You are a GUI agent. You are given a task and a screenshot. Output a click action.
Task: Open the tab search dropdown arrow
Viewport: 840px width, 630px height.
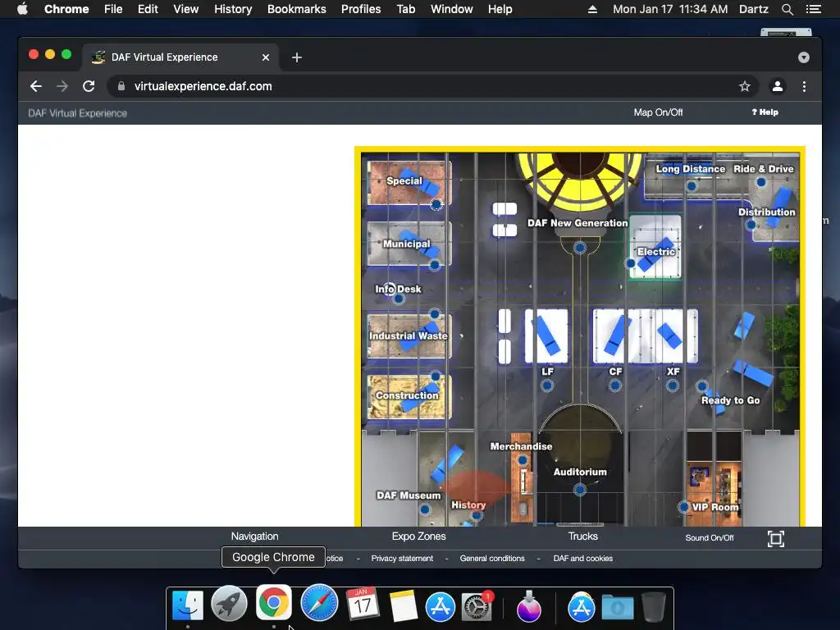[x=804, y=57]
